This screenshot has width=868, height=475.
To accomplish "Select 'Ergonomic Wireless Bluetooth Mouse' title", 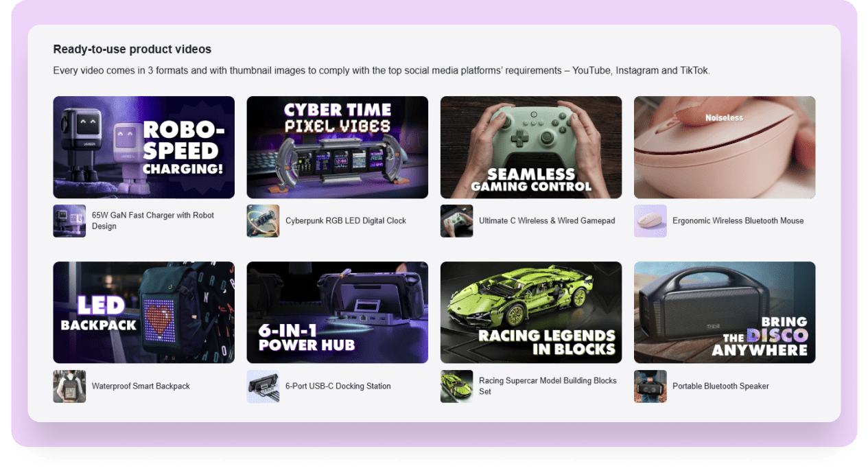I will click(738, 221).
